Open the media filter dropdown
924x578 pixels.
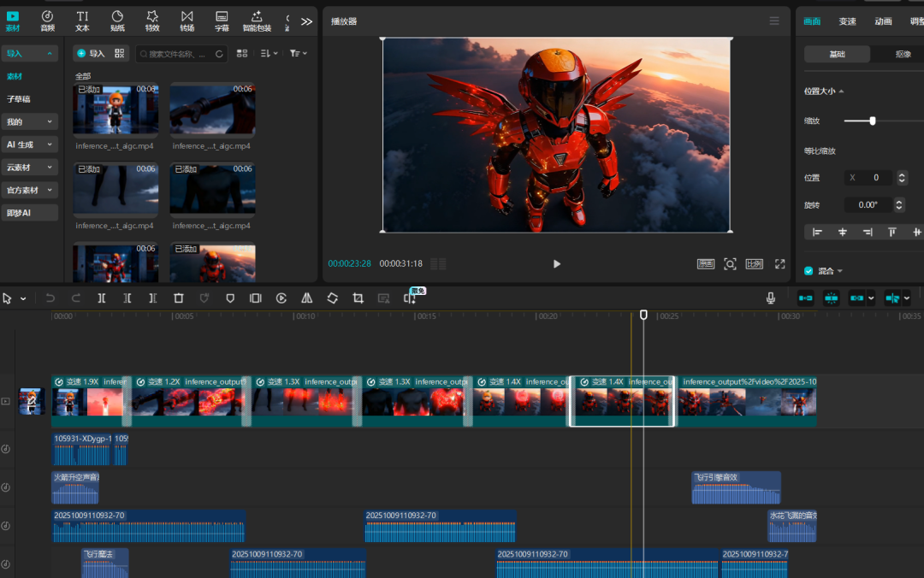[x=295, y=53]
